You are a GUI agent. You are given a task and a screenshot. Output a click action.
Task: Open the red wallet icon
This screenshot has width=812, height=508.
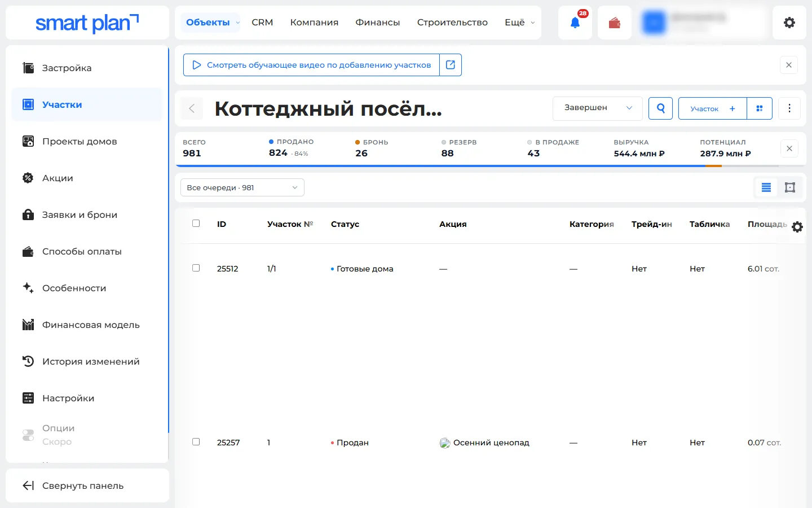tap(615, 23)
